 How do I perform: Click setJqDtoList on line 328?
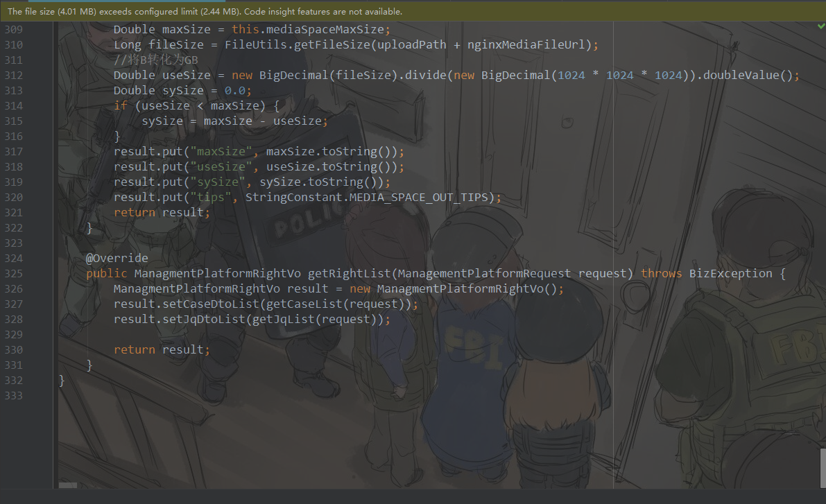click(204, 319)
